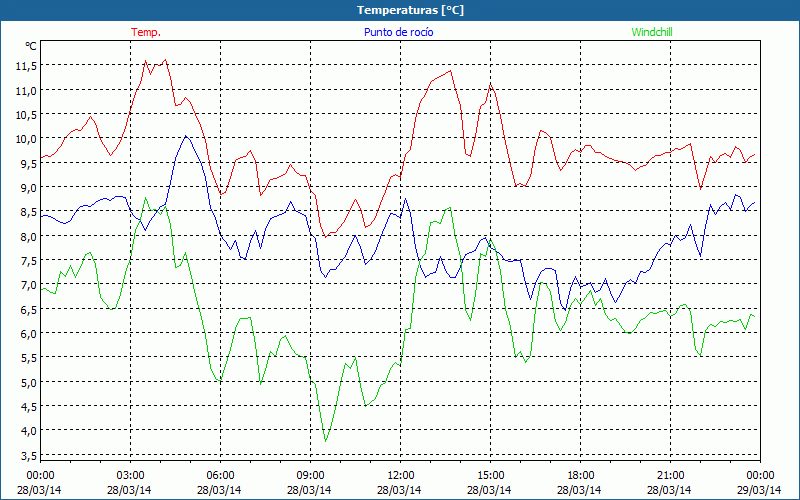
Task: Click the green windchill minimum near 09:30
Action: coord(326,440)
